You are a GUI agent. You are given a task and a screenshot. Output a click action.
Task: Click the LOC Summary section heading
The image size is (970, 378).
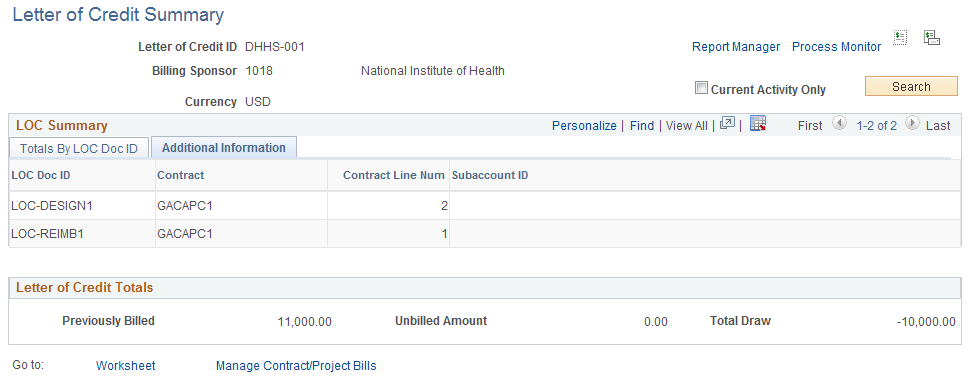62,126
